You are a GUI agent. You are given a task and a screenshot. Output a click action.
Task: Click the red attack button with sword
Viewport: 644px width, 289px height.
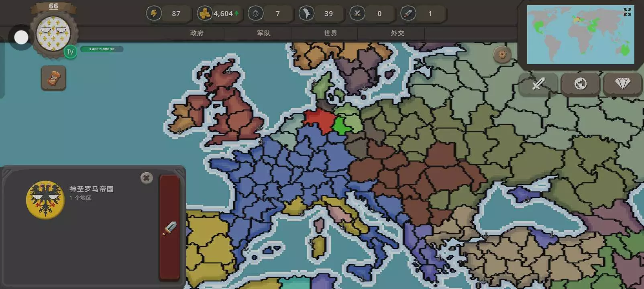point(169,227)
